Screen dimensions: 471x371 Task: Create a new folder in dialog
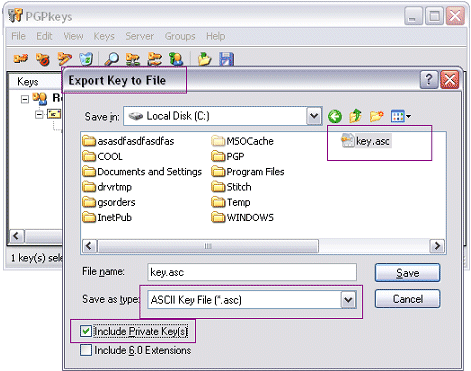(x=377, y=116)
